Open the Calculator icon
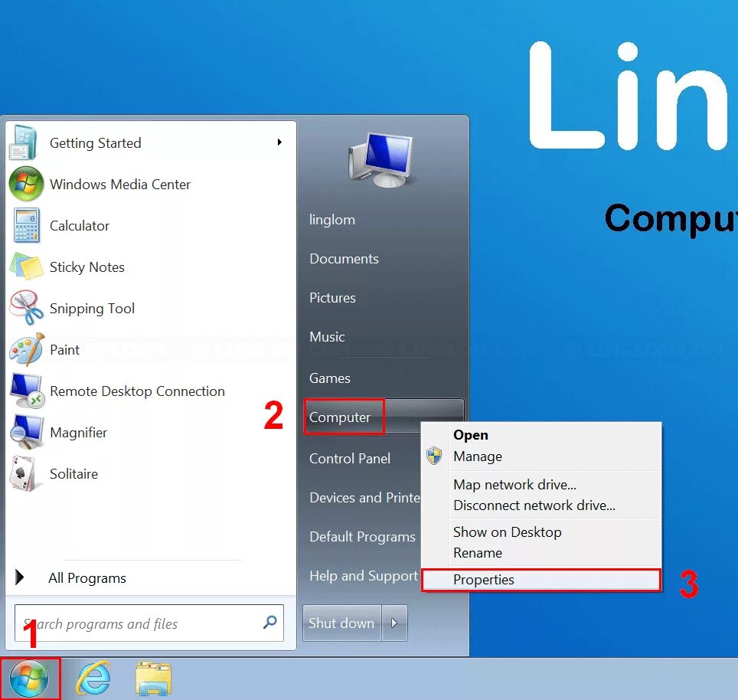 pyautogui.click(x=26, y=225)
